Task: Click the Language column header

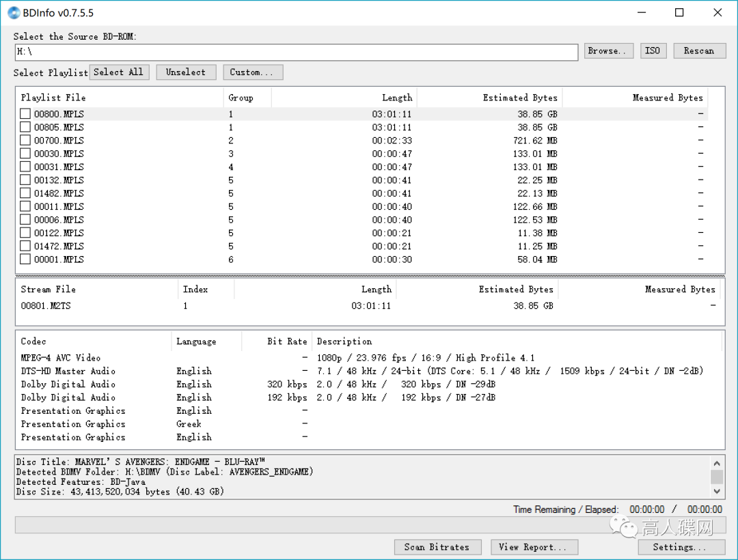Action: 206,341
